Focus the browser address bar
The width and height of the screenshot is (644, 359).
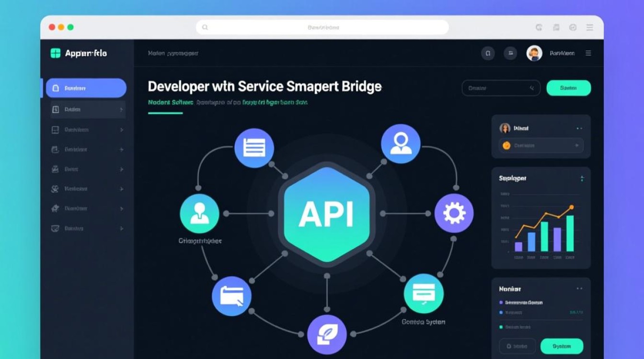[x=322, y=27]
